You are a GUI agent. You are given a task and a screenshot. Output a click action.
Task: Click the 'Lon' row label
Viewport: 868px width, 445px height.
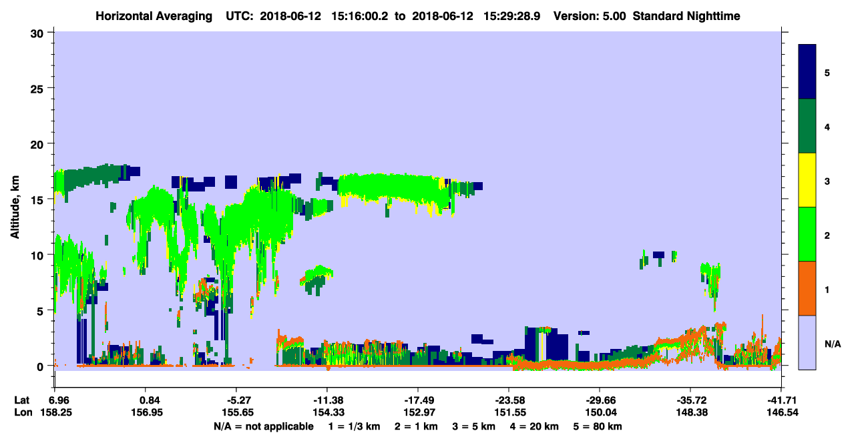22,413
